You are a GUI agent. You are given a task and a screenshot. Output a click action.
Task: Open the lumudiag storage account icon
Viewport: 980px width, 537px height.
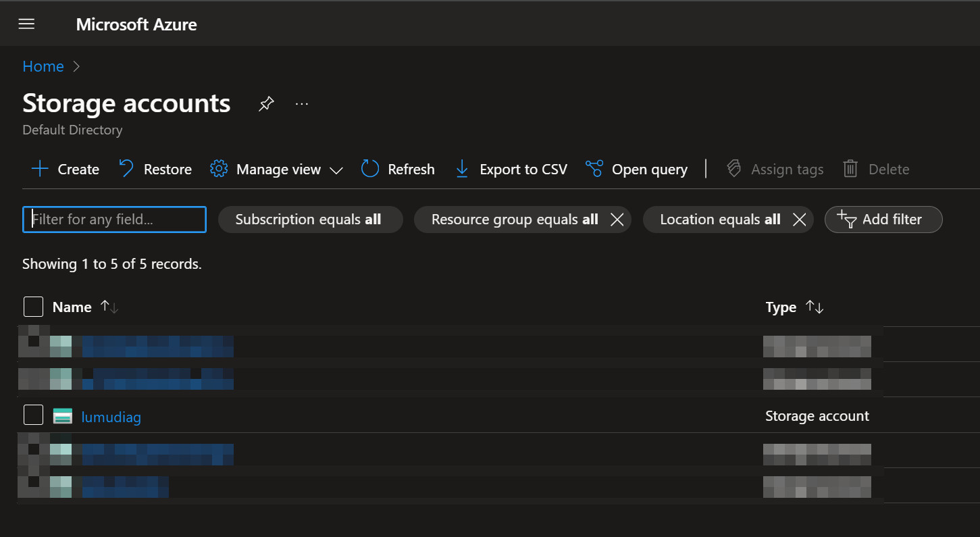point(63,416)
